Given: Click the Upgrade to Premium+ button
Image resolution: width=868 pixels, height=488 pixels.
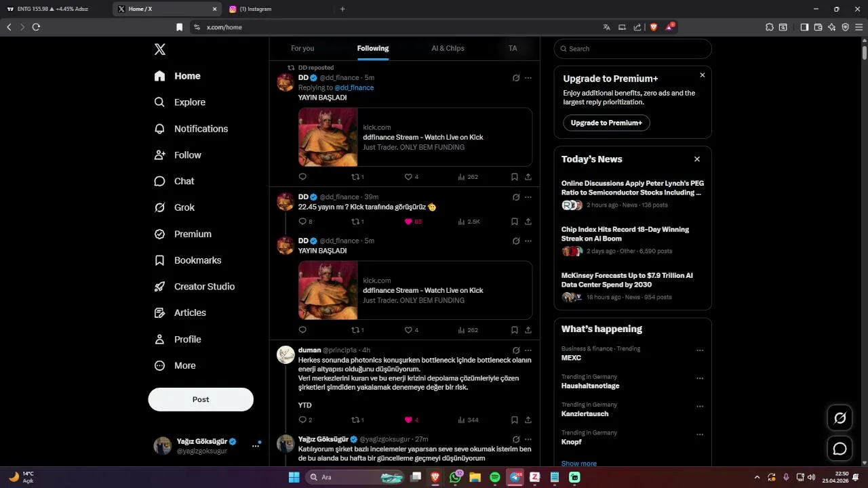Looking at the screenshot, I should click(x=606, y=123).
